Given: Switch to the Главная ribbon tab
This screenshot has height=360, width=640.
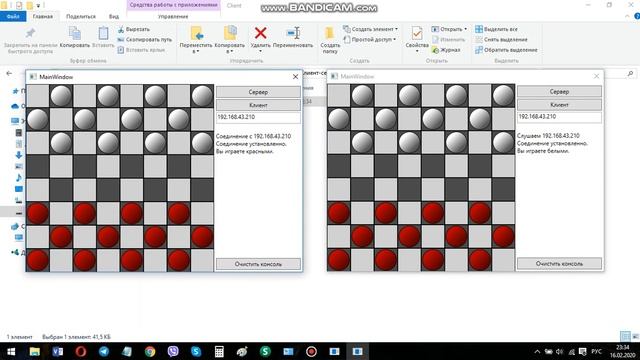Looking at the screenshot, I should (x=43, y=17).
